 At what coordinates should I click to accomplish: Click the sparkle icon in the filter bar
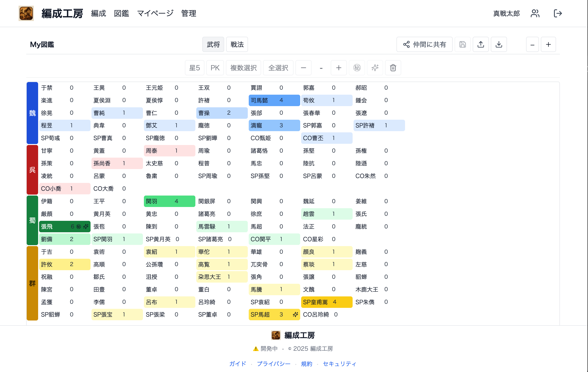tap(375, 68)
